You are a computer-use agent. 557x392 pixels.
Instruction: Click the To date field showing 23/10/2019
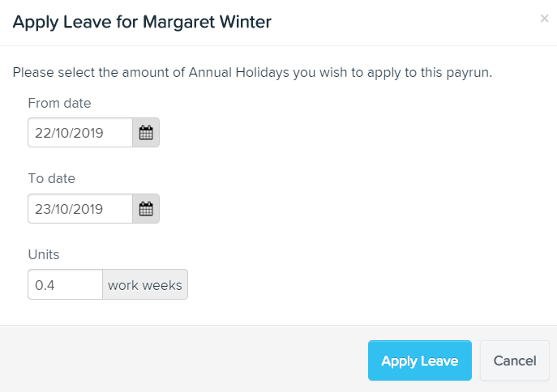[80, 209]
